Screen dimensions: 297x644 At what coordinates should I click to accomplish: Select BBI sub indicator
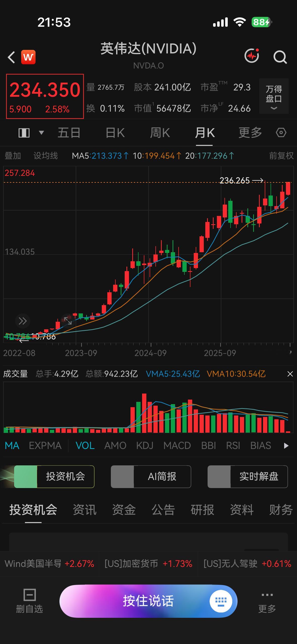(x=209, y=446)
